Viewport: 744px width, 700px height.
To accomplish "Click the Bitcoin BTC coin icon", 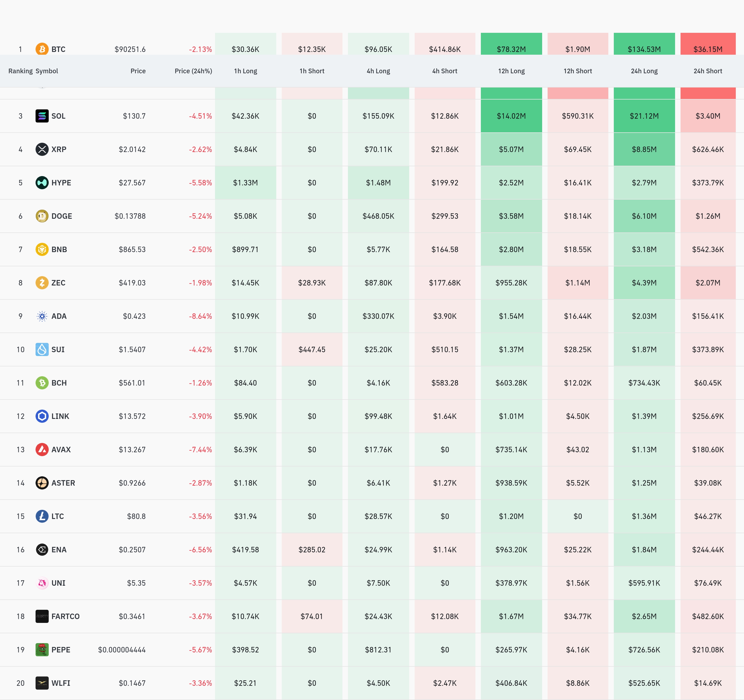I will click(42, 49).
